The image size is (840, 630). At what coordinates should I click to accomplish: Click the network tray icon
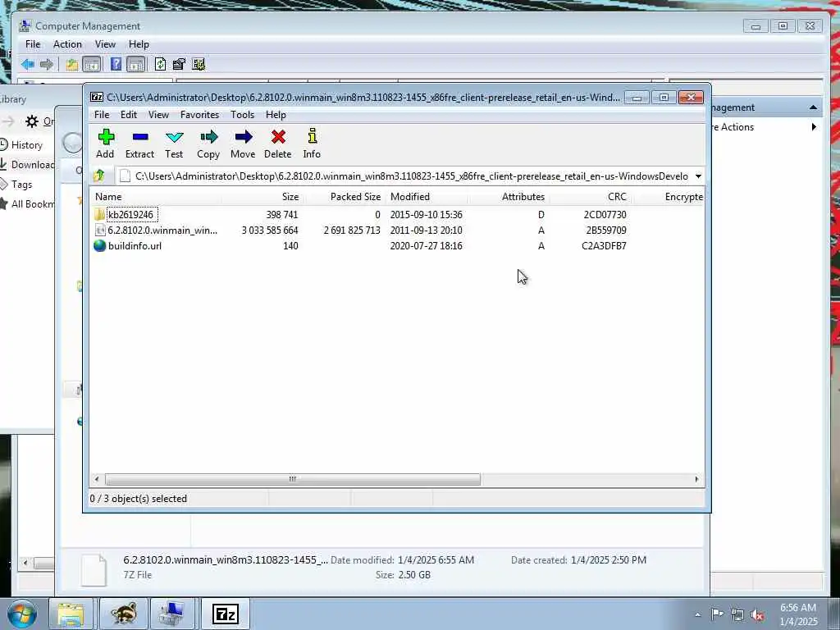coord(737,614)
